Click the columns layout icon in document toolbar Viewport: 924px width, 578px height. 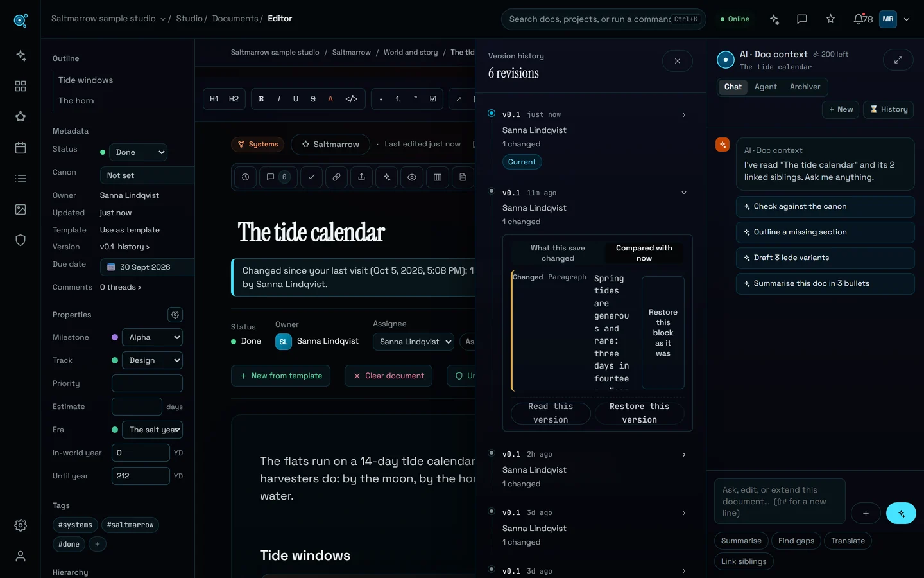438,177
